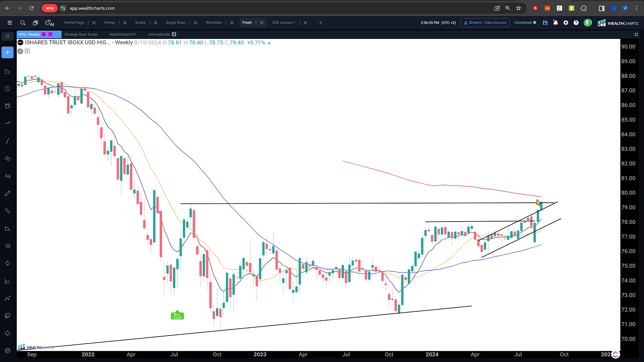Image resolution: width=644 pixels, height=362 pixels.
Task: Select the crosshair cursor tool
Action: tap(7, 333)
